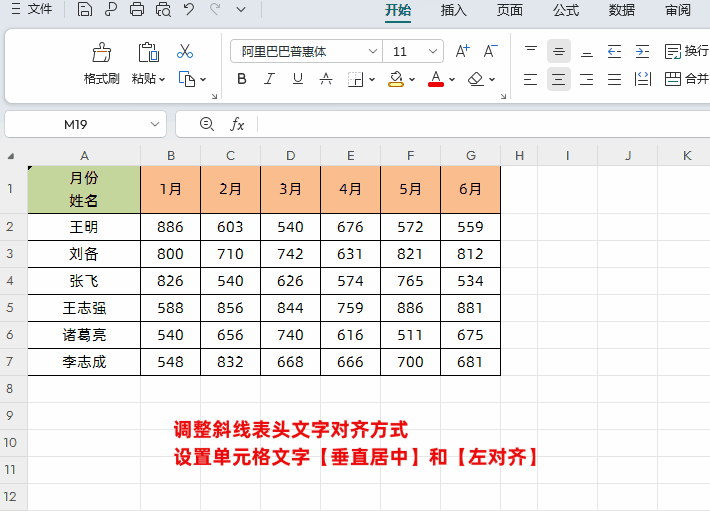Increase font size with A+ icon
The height and width of the screenshot is (511, 710).
pos(462,51)
